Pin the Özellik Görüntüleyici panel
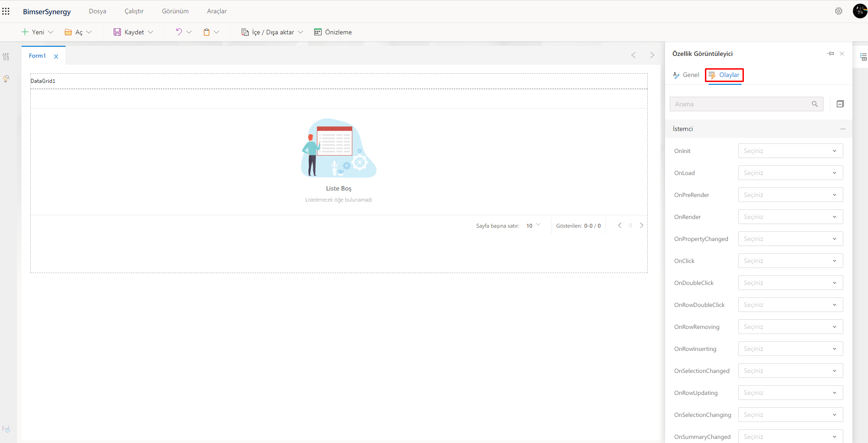 (x=830, y=54)
